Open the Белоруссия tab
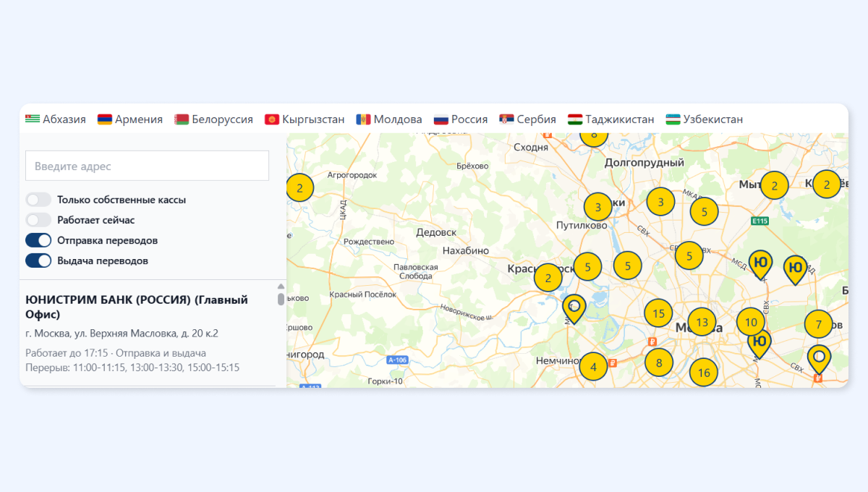Screen dimensions: 868x492 point(214,119)
